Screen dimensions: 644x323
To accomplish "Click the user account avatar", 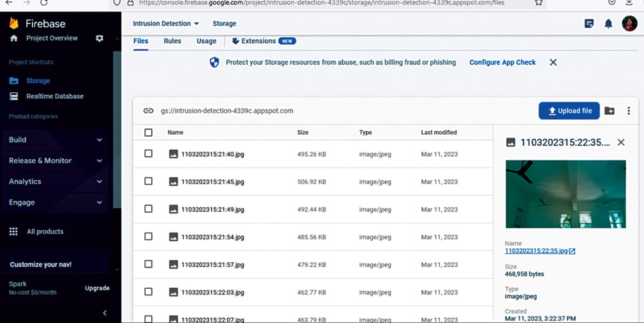I will coord(629,24).
